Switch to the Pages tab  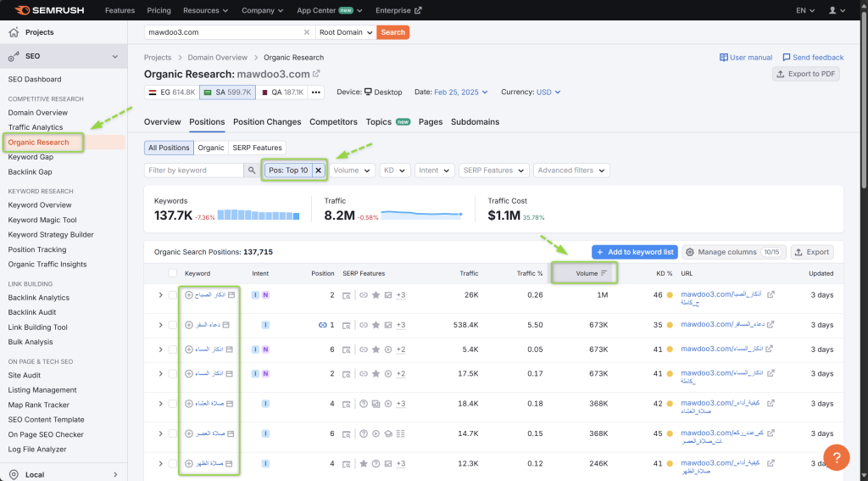click(x=430, y=122)
